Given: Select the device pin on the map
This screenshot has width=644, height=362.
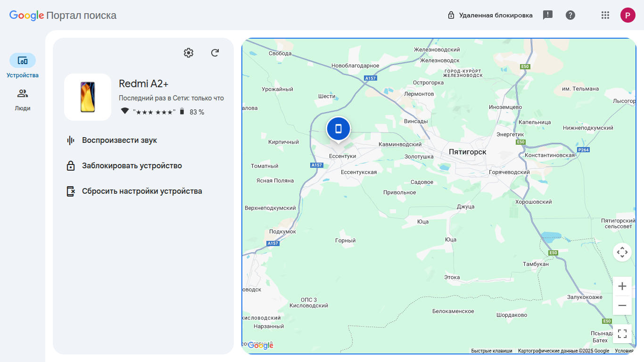Looking at the screenshot, I should pyautogui.click(x=339, y=129).
